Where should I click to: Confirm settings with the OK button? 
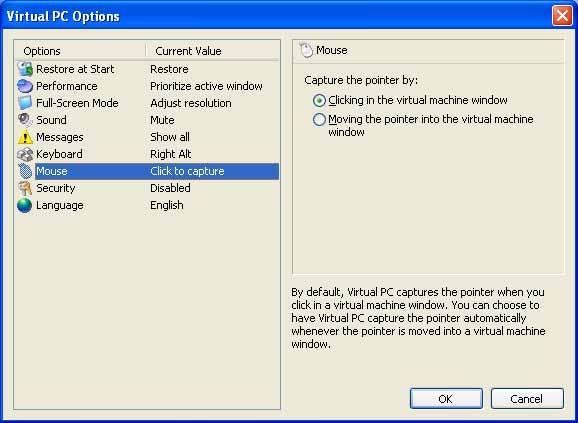(446, 399)
